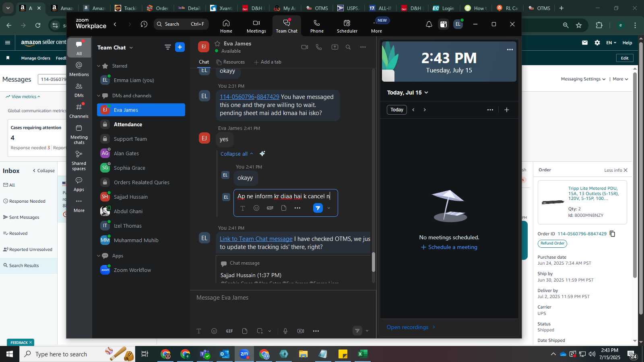Open File Explorer from the taskbar
644x362 pixels.
coord(303,354)
